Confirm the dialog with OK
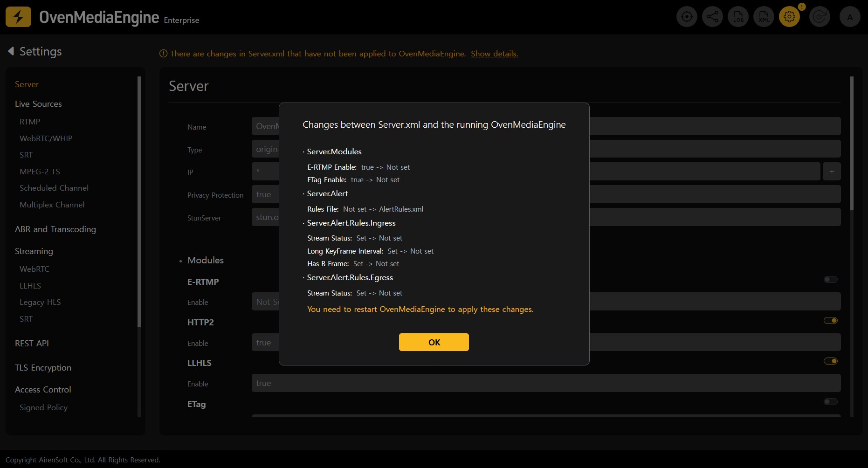 (434, 342)
